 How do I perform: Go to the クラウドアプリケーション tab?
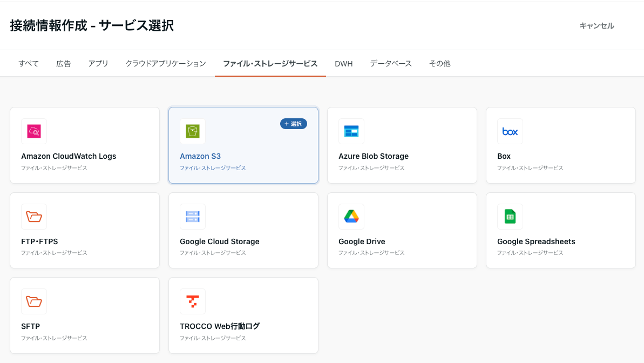(x=166, y=64)
